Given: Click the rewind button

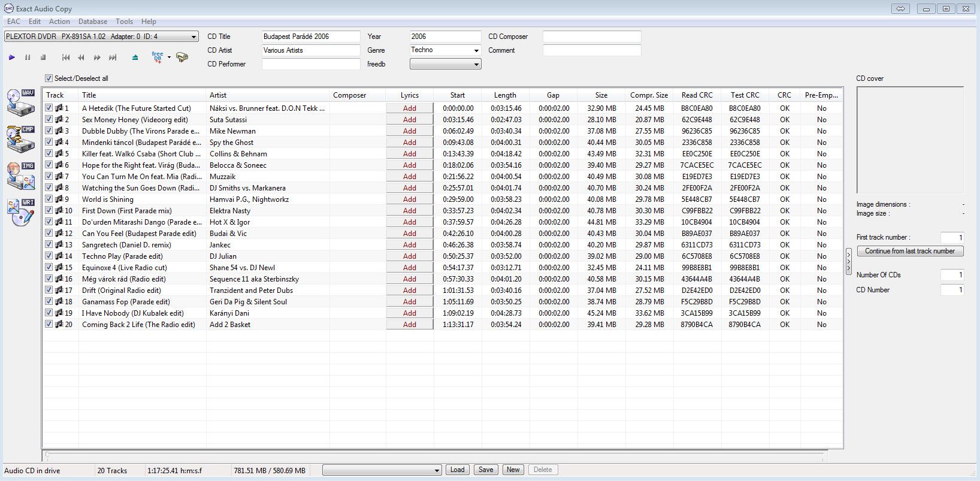Looking at the screenshot, I should click(x=81, y=58).
